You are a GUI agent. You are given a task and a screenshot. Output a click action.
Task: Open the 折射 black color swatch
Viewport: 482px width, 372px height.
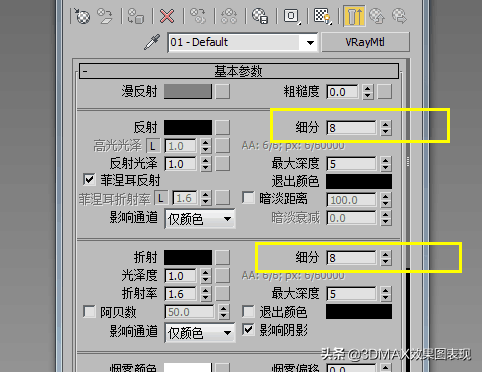pyautogui.click(x=188, y=257)
